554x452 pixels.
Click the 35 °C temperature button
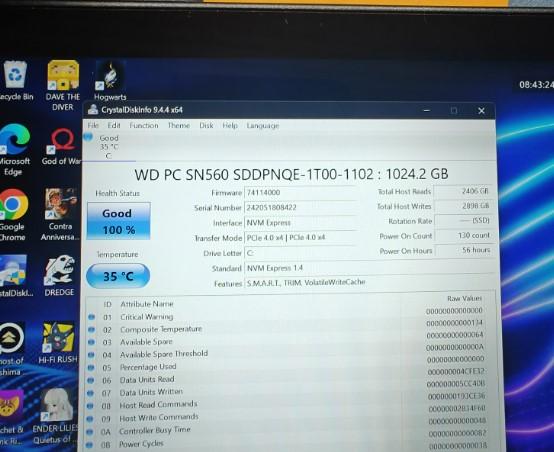[118, 276]
